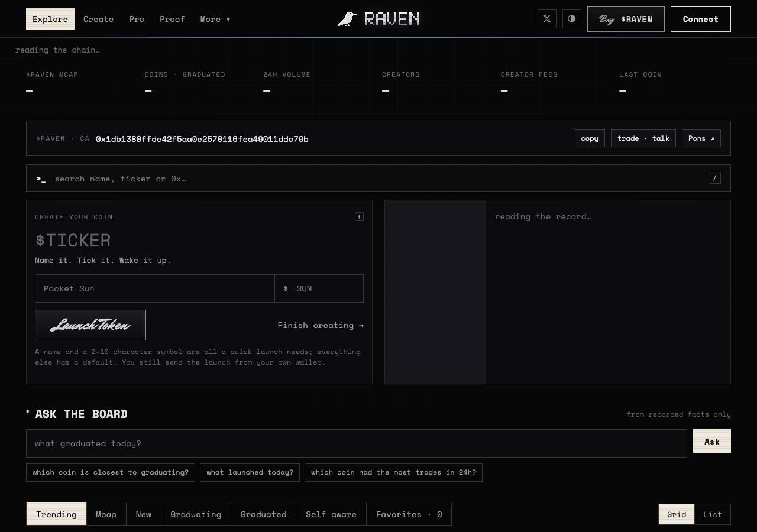Open the Pons external link
The image size is (757, 532).
pyautogui.click(x=701, y=138)
